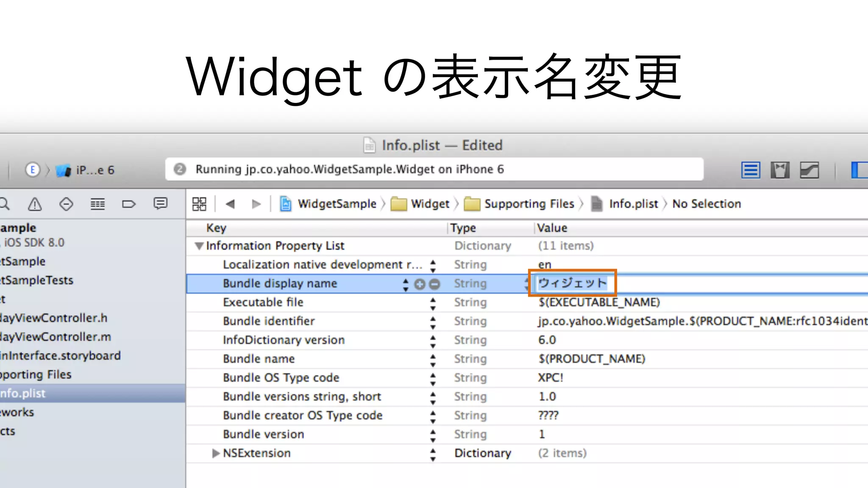Click the Bundle identifier value text

coord(703,321)
